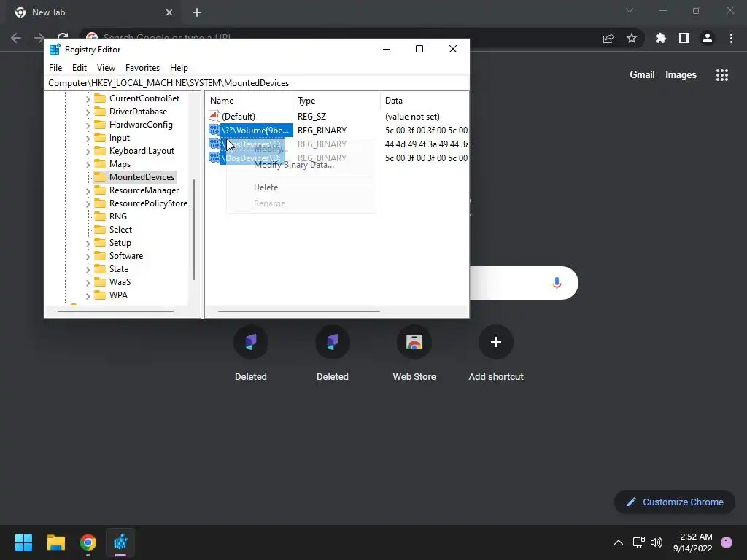Click the Type column header
The image size is (747, 560).
(336, 101)
